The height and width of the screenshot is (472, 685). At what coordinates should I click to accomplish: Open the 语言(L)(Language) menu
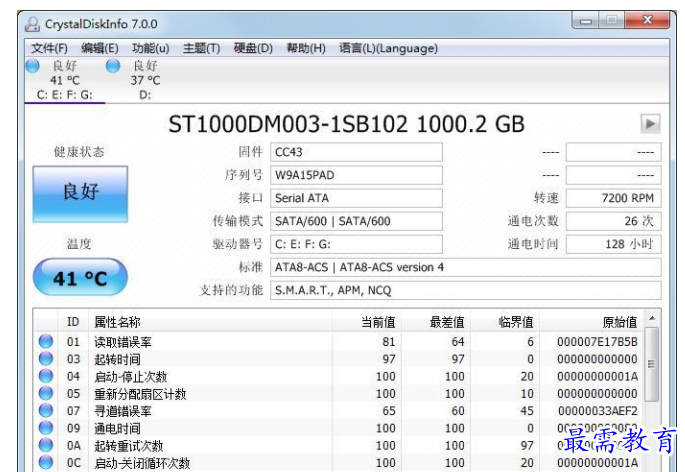(388, 48)
